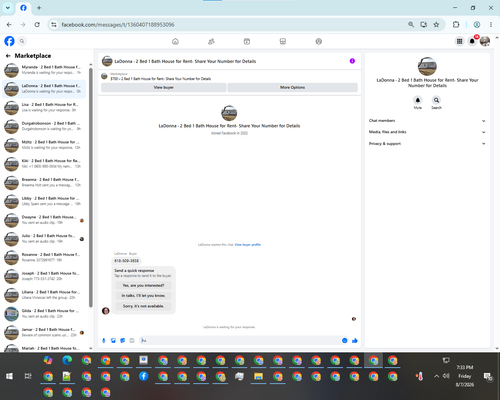Show hidden system tray icons chevron
The height and width of the screenshot is (400, 500).
[x=436, y=376]
